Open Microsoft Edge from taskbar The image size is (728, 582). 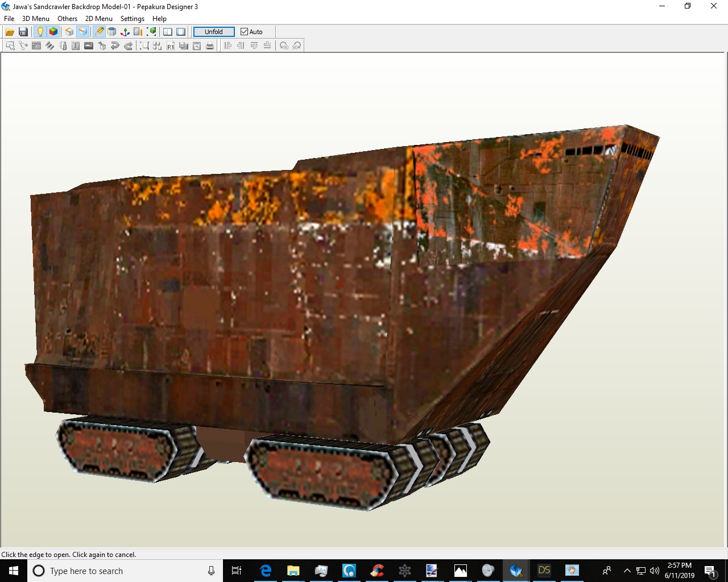[x=265, y=571]
